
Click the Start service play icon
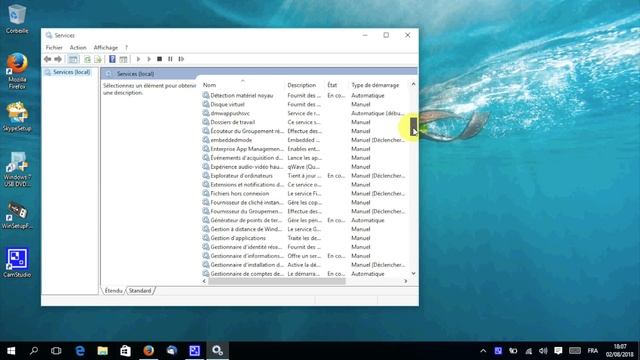pos(138,59)
